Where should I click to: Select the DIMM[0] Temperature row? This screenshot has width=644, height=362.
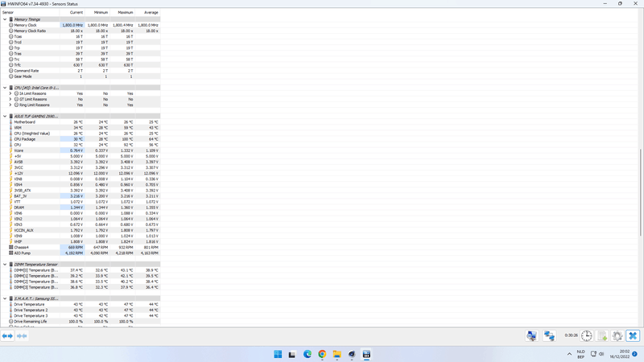[80, 270]
